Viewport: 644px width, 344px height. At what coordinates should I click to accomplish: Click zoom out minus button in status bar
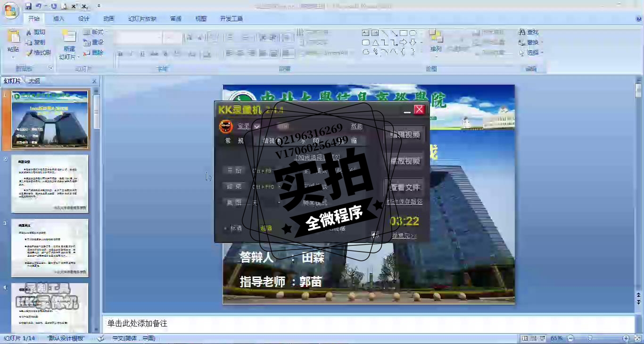point(570,338)
